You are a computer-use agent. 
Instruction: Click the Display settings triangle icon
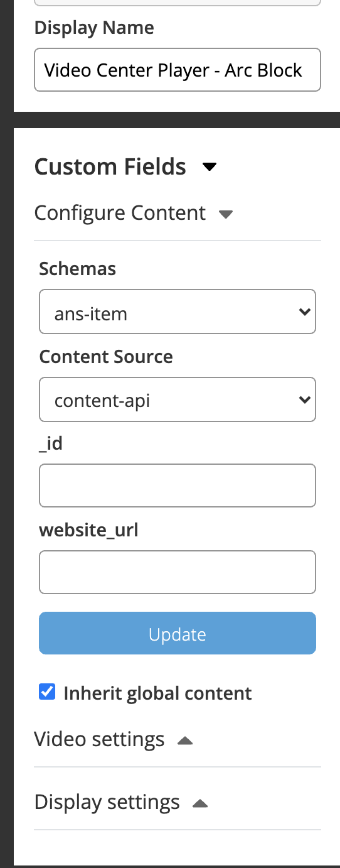coord(200,803)
